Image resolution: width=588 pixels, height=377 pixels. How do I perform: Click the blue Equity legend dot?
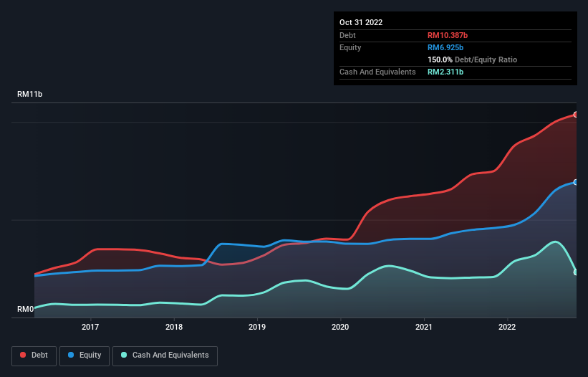(x=71, y=355)
